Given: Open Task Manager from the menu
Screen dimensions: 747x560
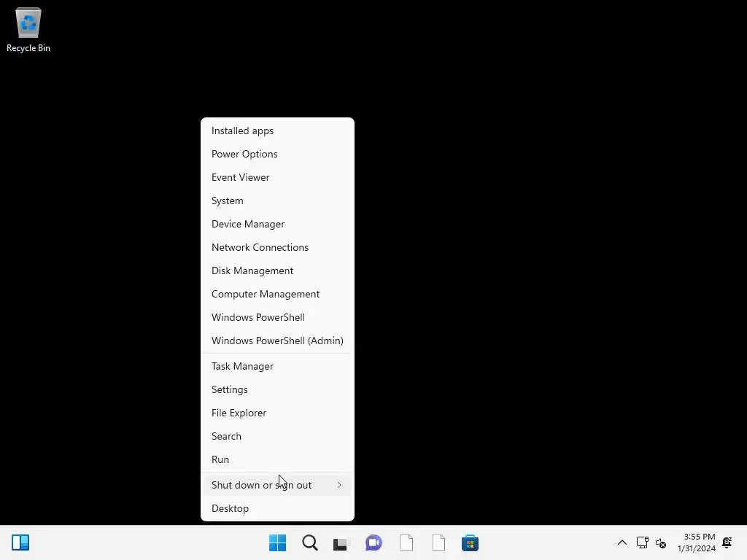Looking at the screenshot, I should pos(277,366).
